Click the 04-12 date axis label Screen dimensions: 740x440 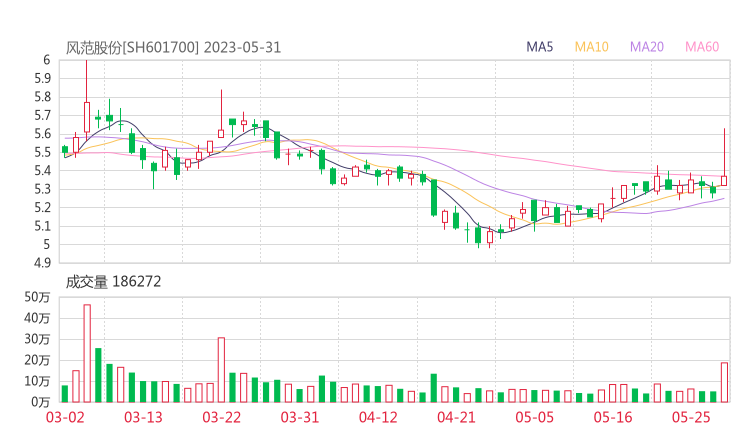click(378, 417)
